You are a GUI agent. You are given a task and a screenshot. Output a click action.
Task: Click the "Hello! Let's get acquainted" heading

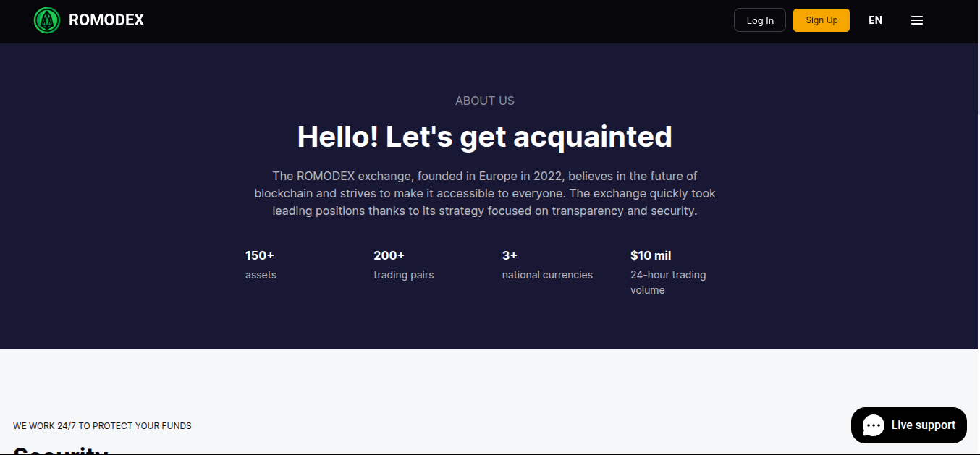(x=485, y=137)
